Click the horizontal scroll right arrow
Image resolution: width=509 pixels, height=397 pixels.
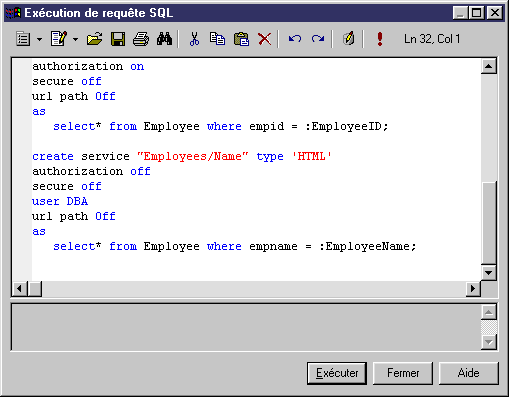click(473, 288)
